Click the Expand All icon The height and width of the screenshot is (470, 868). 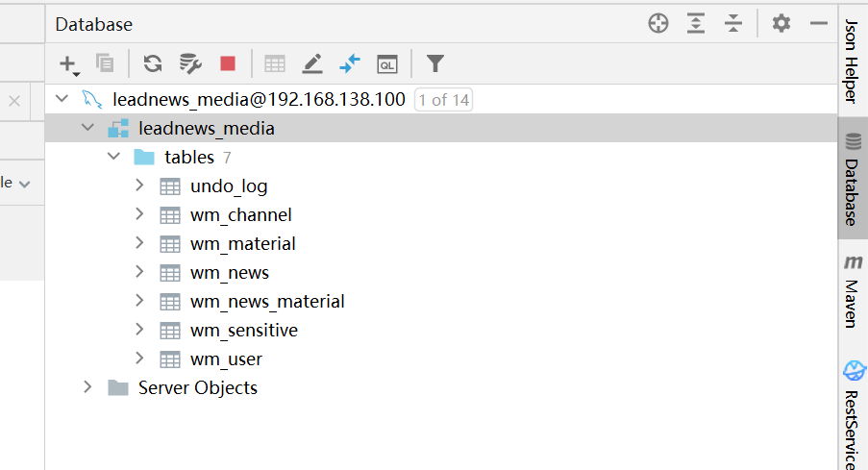[x=696, y=24]
